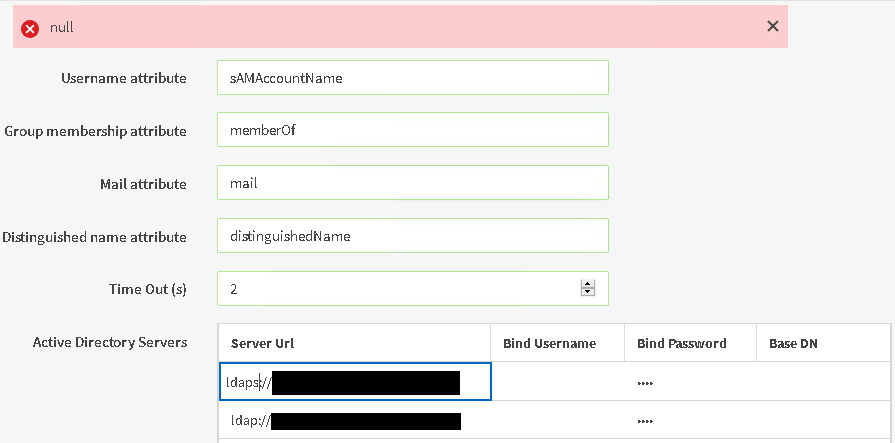The height and width of the screenshot is (443, 895).
Task: Edit the Mail attribute field
Action: coord(413,183)
